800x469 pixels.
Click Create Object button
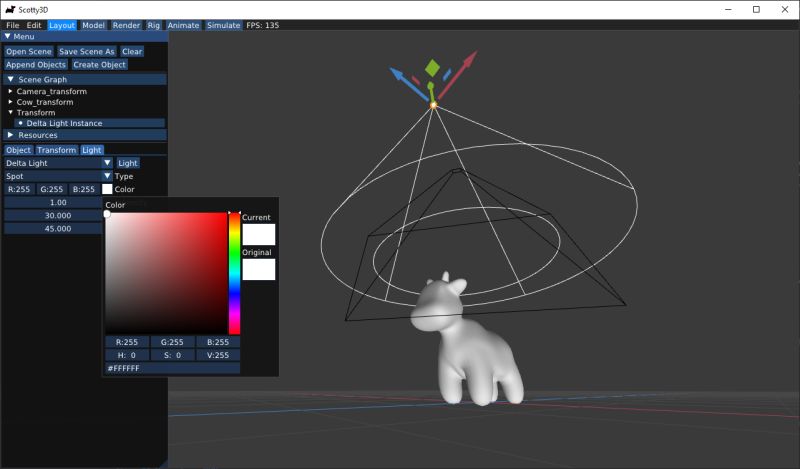pos(99,65)
